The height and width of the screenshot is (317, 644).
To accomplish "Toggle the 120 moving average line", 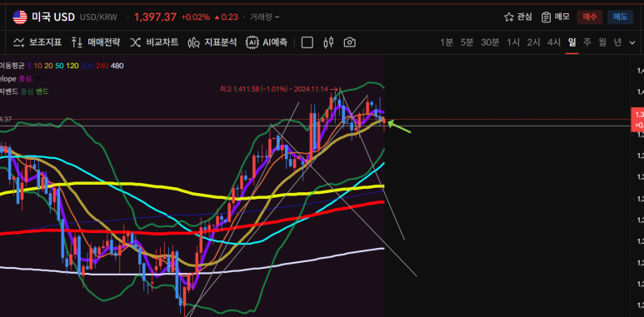I will tap(72, 66).
